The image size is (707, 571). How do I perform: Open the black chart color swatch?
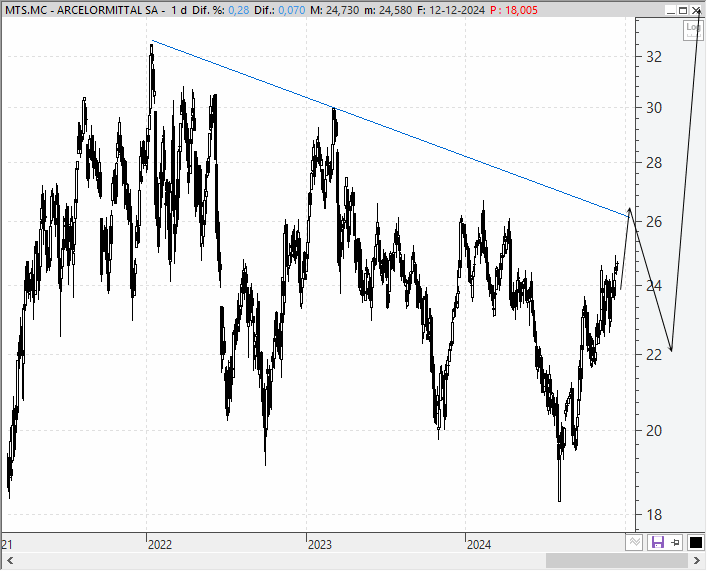695,542
